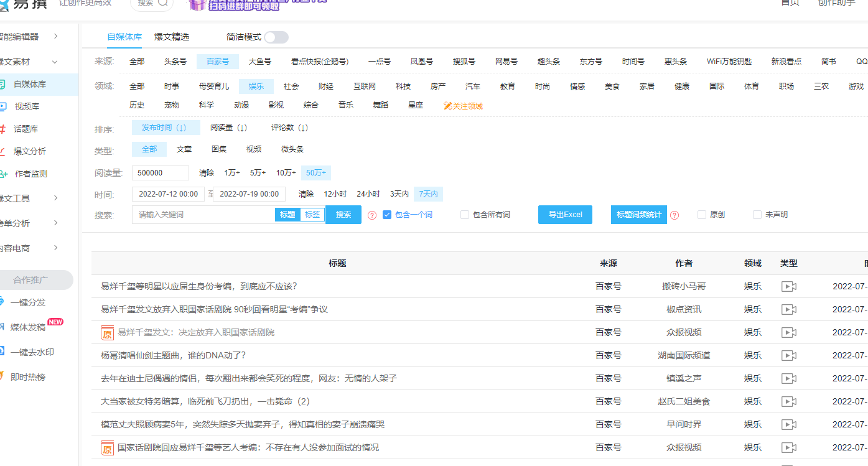This screenshot has width=868, height=466.
Task: Open 即时热榜 in the sidebar
Action: 27,377
